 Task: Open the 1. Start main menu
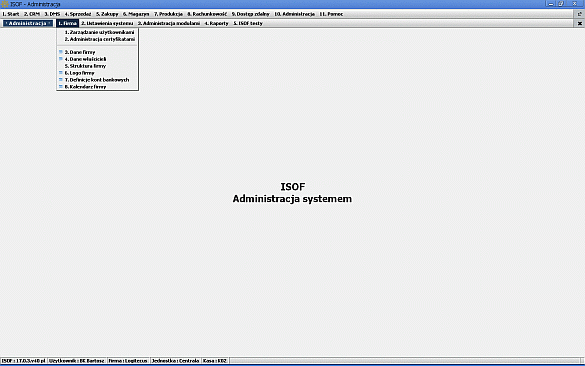click(x=10, y=14)
